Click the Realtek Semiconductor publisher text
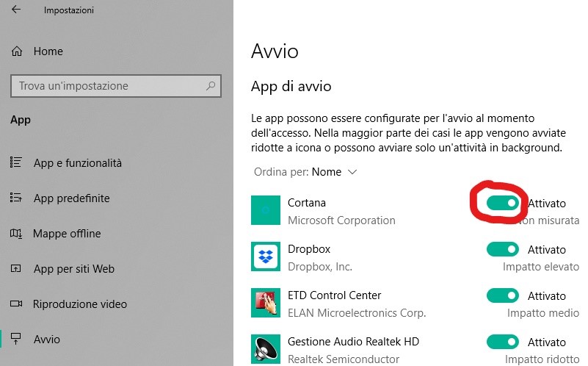Screen dimensions: 588x366 tap(343, 359)
